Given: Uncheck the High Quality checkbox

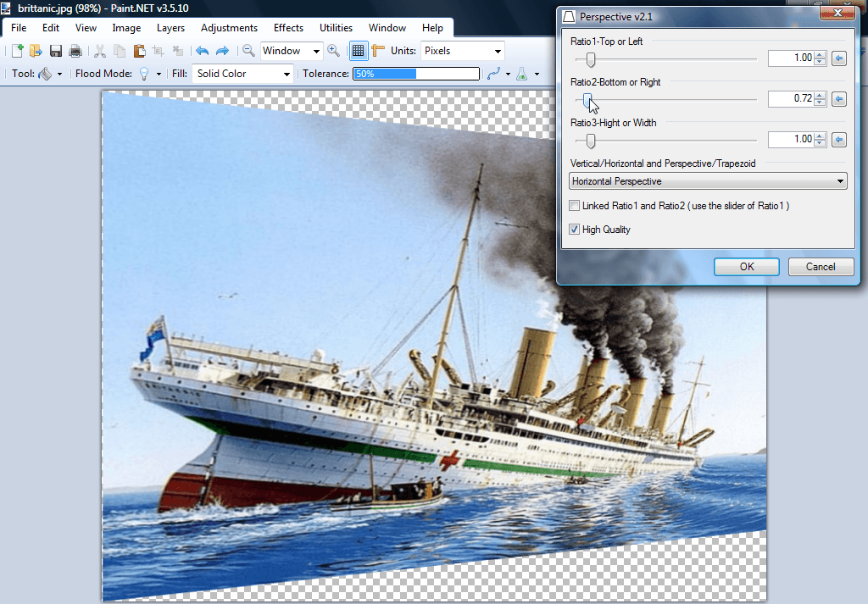Looking at the screenshot, I should click(574, 230).
